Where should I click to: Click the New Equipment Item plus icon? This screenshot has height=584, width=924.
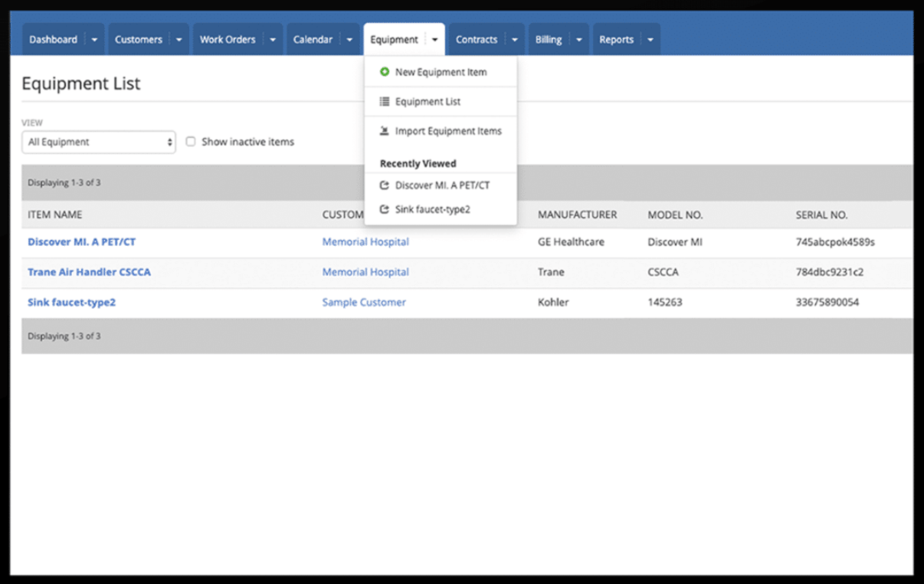click(x=385, y=72)
